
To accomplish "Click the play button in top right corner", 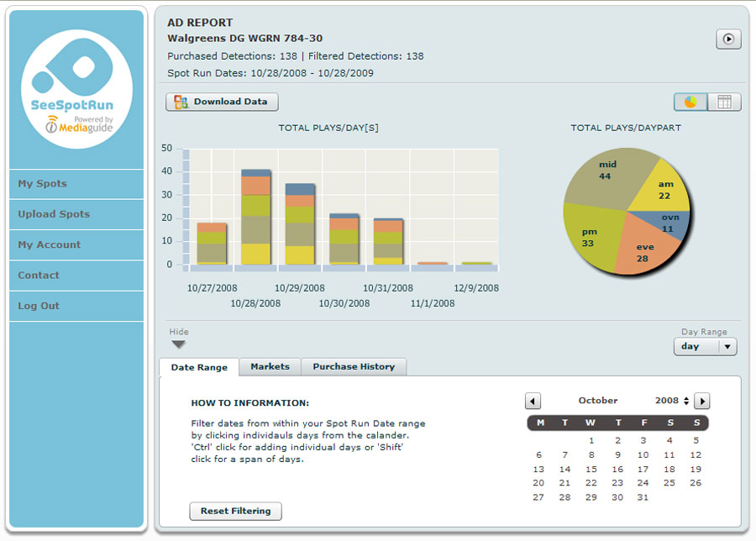I will (728, 39).
